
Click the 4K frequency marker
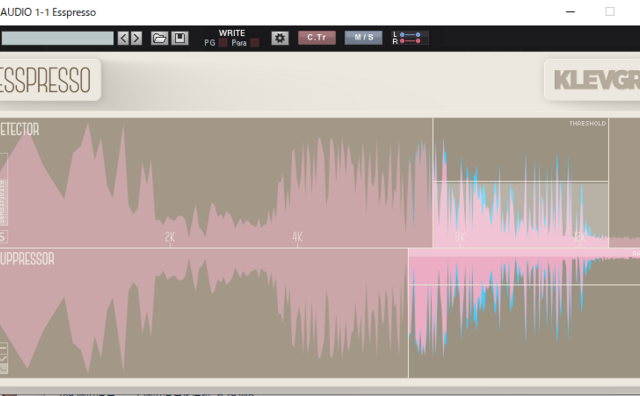297,237
